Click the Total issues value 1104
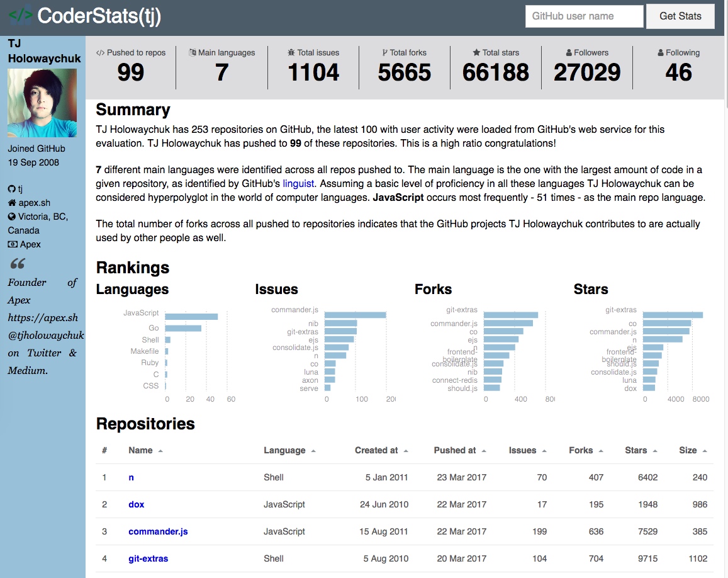 [313, 72]
